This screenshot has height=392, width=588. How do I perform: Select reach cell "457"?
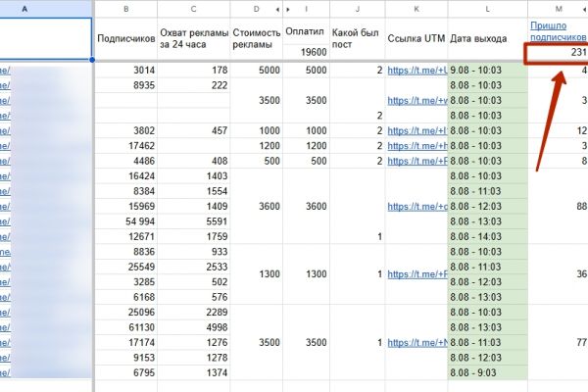point(193,130)
